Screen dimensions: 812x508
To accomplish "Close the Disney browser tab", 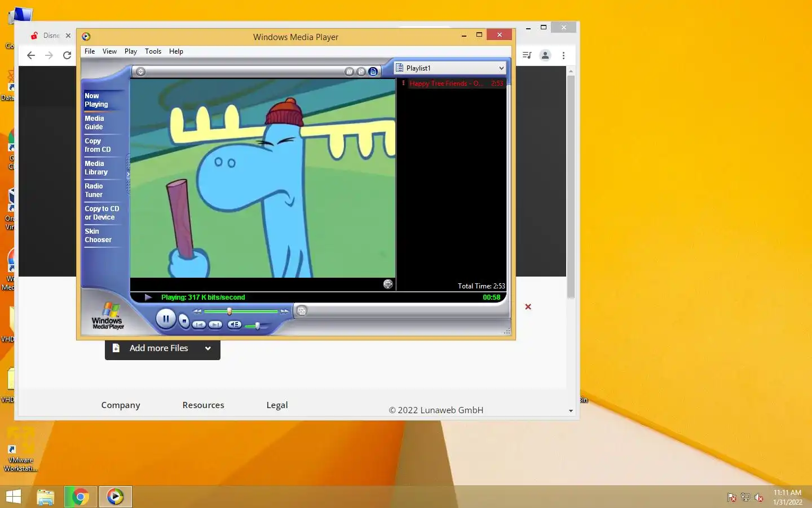I will tap(68, 36).
